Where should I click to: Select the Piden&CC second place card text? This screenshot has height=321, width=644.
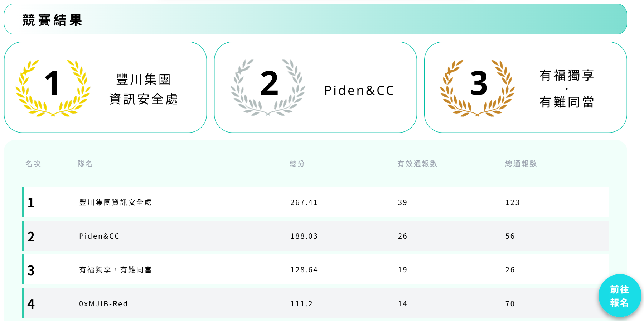(359, 90)
